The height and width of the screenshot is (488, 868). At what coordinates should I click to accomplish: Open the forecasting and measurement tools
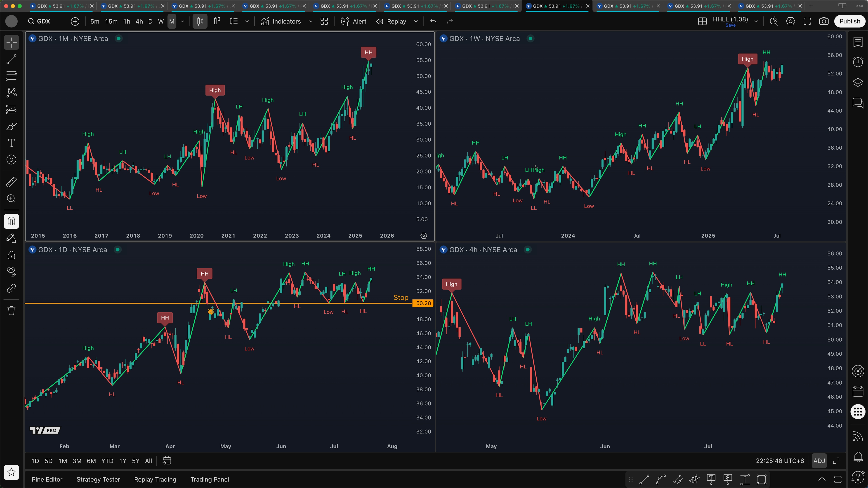coord(12,109)
